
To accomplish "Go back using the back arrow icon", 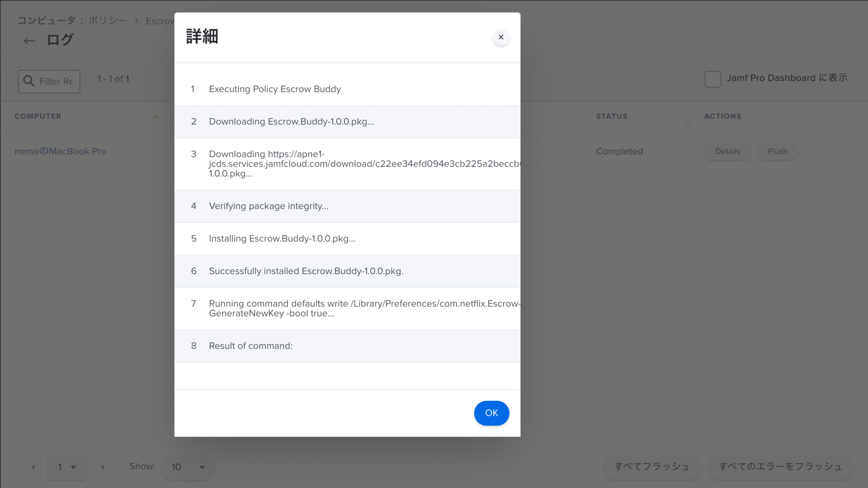I will point(29,40).
